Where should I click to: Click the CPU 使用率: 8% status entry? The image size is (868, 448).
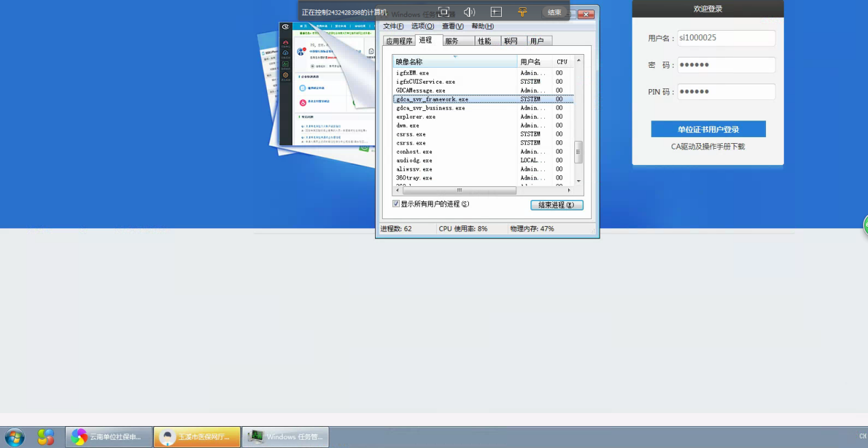463,229
